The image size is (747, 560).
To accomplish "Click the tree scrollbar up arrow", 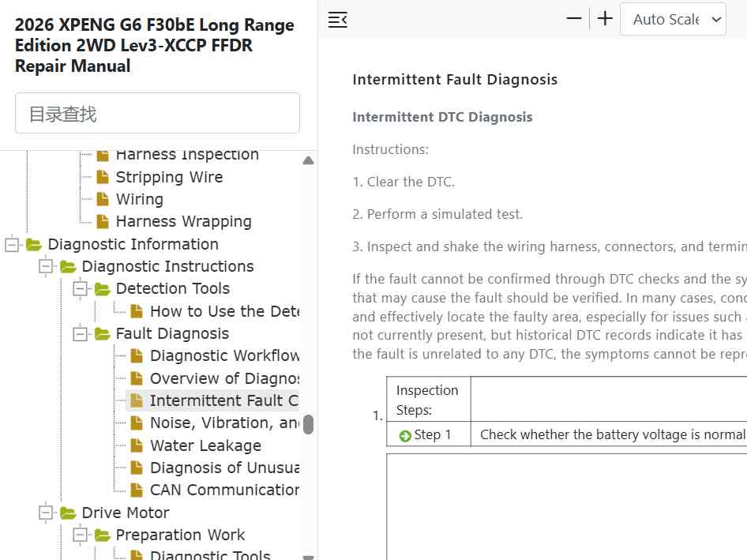I will [308, 160].
